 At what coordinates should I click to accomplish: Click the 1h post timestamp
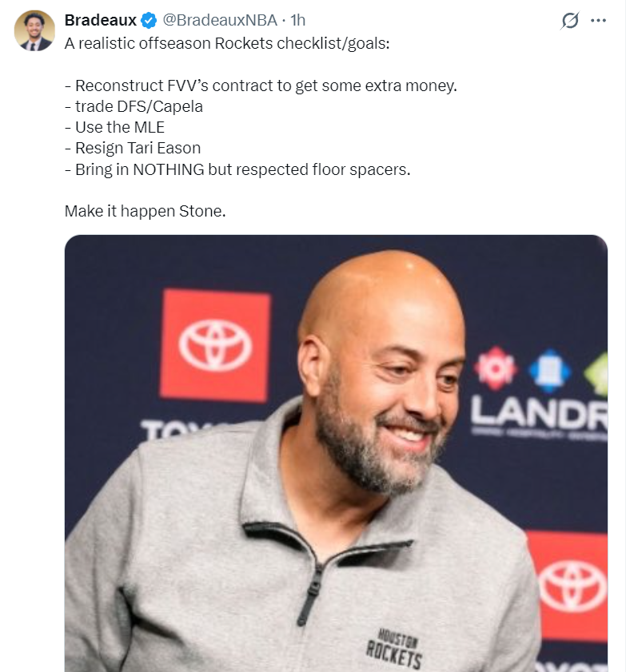click(x=297, y=20)
